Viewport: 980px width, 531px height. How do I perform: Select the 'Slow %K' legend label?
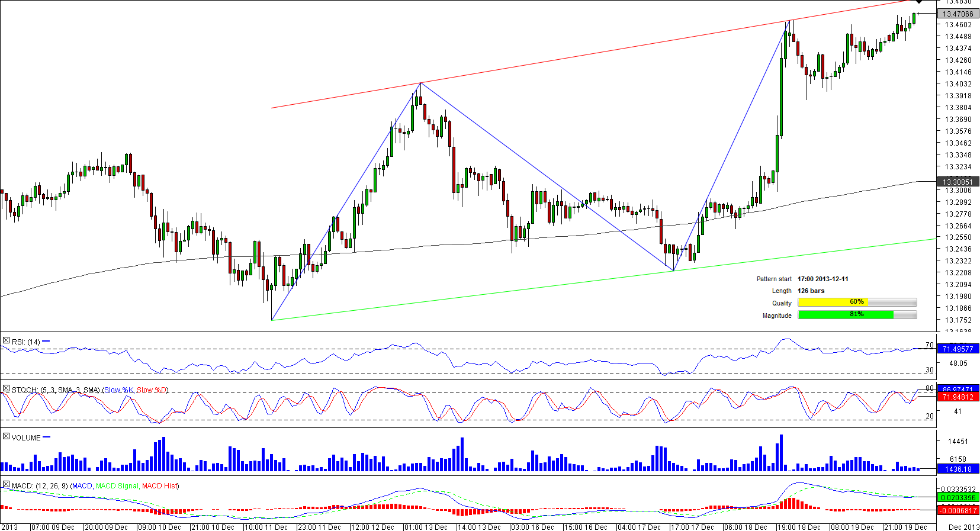click(x=119, y=390)
